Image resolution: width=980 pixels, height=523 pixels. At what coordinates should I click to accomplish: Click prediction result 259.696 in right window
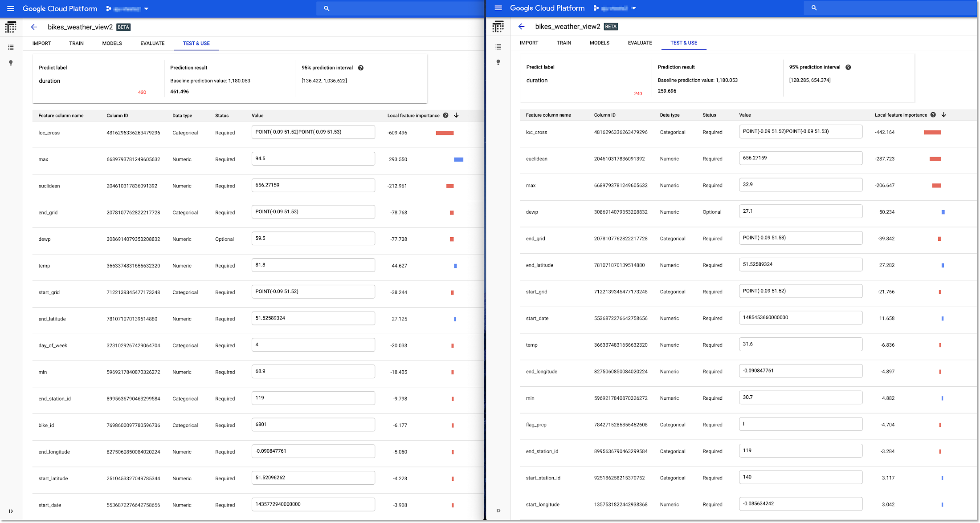click(667, 91)
